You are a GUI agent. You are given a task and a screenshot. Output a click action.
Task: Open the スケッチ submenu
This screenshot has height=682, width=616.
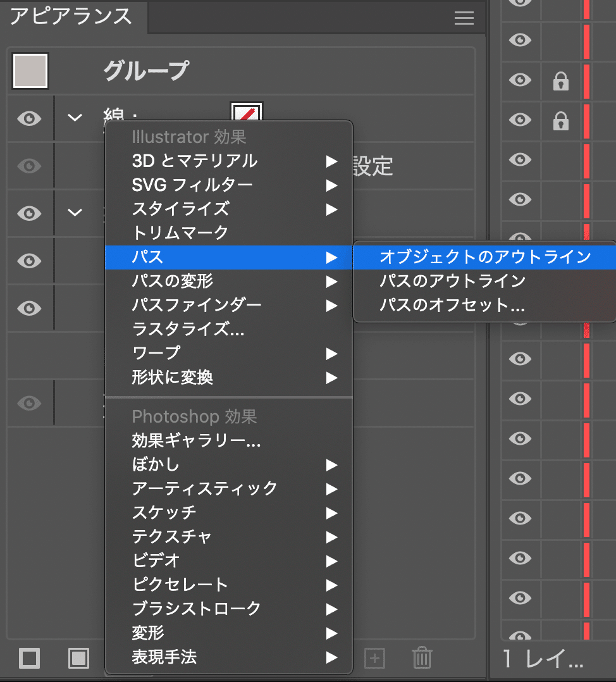[x=229, y=513]
